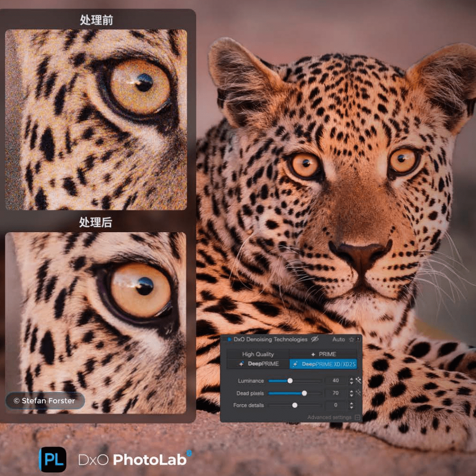Click the PL PhotoLab logo icon
This screenshot has height=476, width=476.
click(x=53, y=459)
